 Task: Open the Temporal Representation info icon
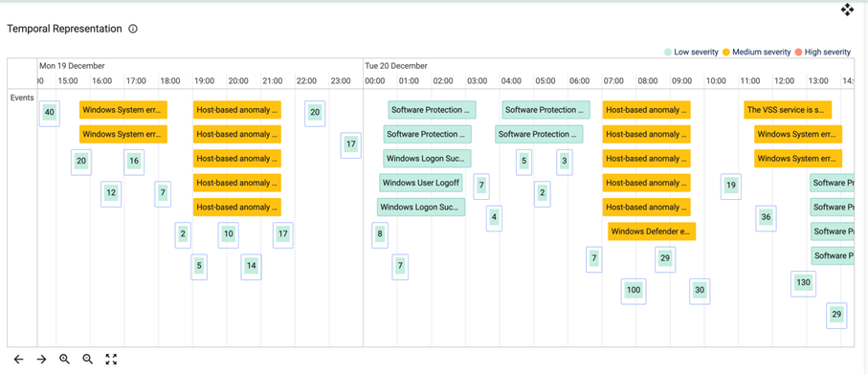pos(133,29)
